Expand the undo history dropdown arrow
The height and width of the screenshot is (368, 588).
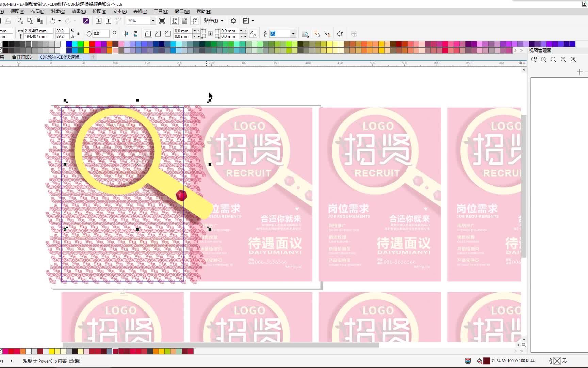[60, 21]
